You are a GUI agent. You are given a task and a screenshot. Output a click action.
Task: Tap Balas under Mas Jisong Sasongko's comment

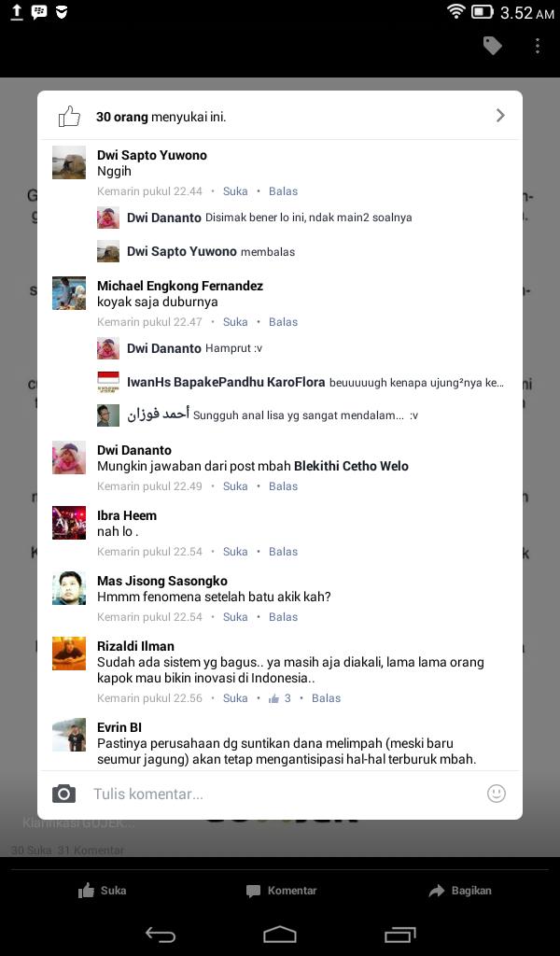[284, 617]
